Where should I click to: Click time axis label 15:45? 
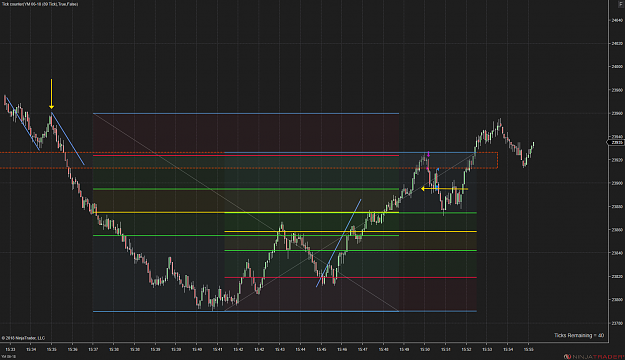click(321, 350)
